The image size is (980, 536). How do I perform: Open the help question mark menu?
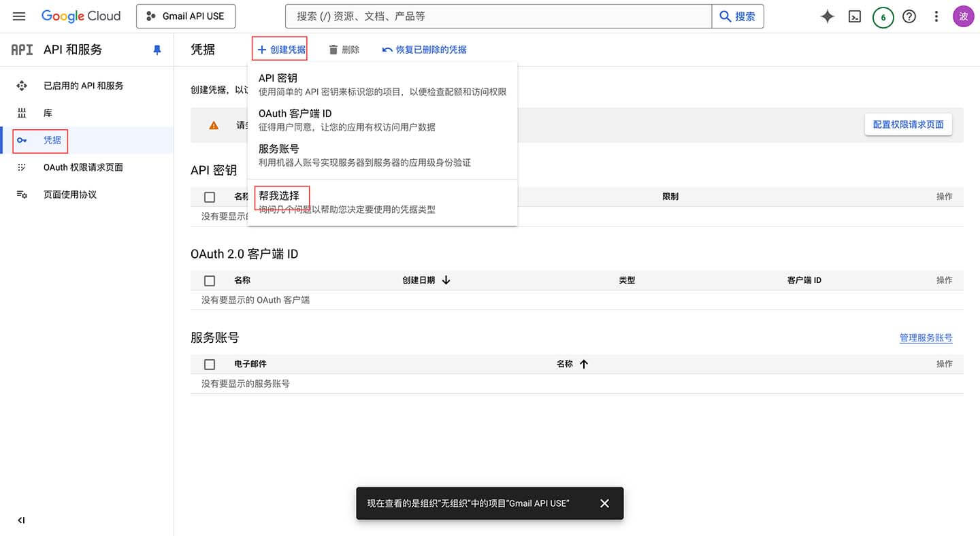(x=909, y=17)
